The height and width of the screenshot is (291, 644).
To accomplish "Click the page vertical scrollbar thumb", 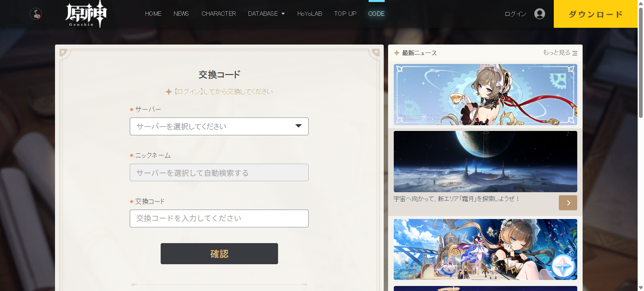I will (x=641, y=63).
